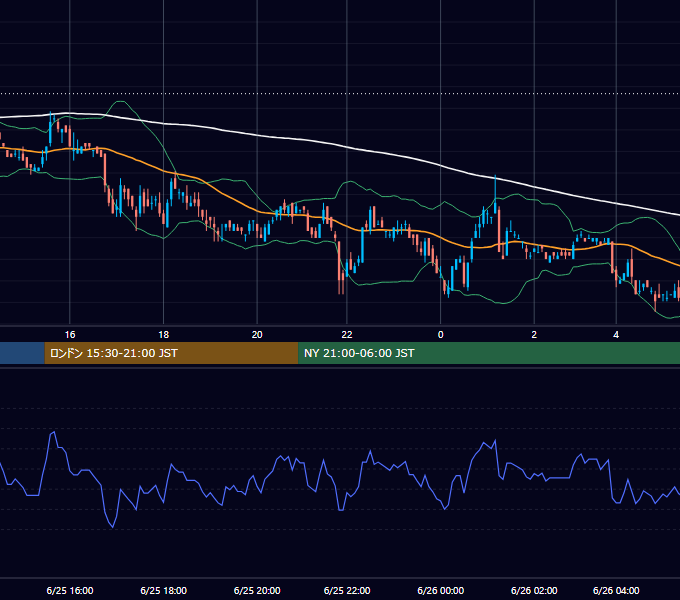Click the 6/25 22:00 time label
680x600 pixels.
(x=347, y=590)
